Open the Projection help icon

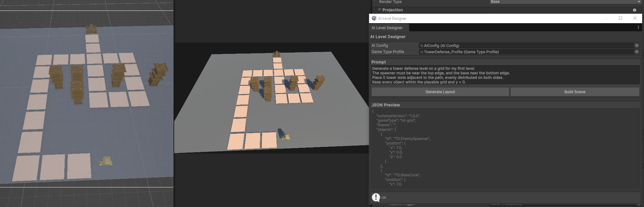point(634,10)
